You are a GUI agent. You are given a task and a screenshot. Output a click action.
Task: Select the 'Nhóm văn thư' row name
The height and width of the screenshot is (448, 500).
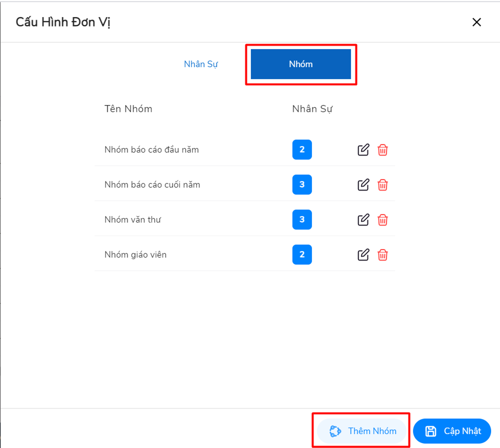click(133, 220)
